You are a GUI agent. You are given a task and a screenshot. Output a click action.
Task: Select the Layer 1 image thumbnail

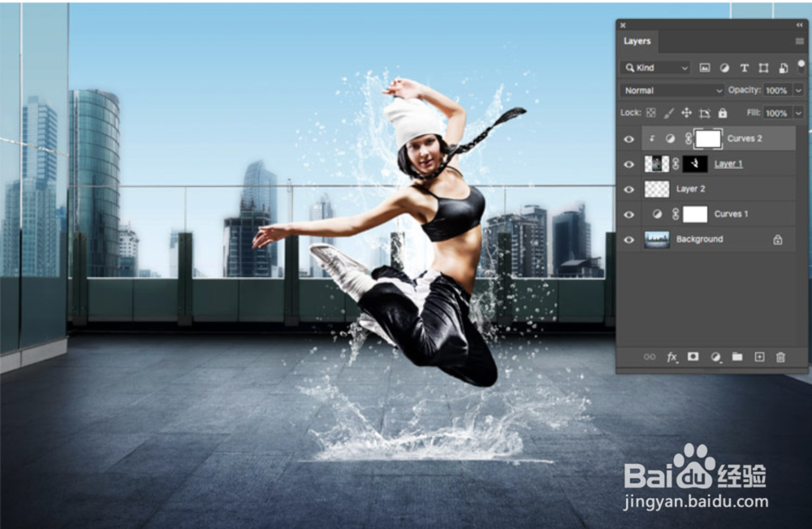click(657, 163)
